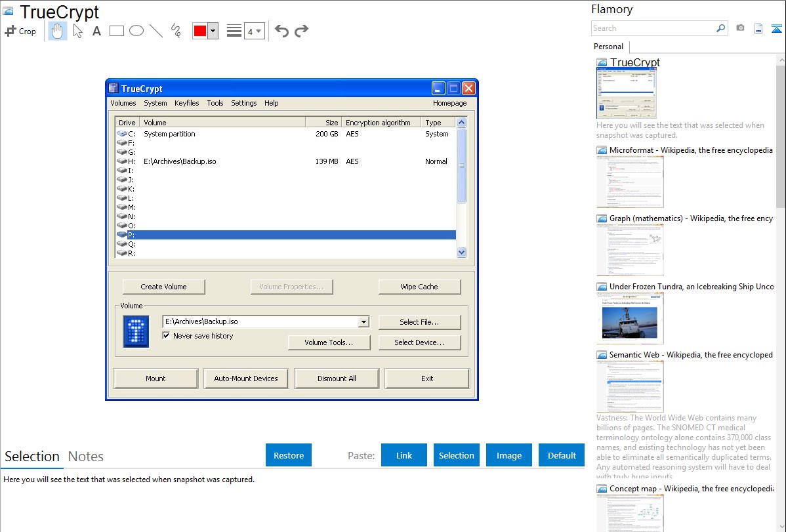Click drive list scroll up arrow
The height and width of the screenshot is (532, 786).
coord(462,123)
